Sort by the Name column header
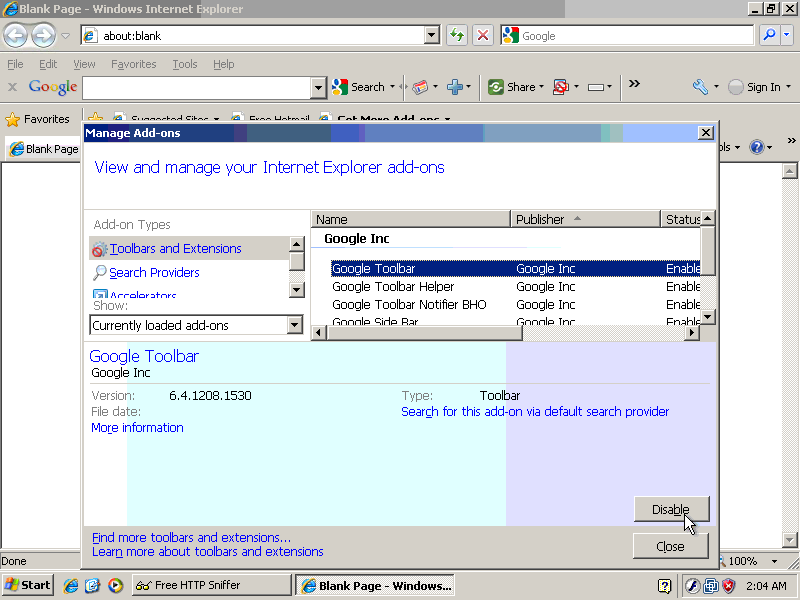The image size is (800, 600). 411,219
